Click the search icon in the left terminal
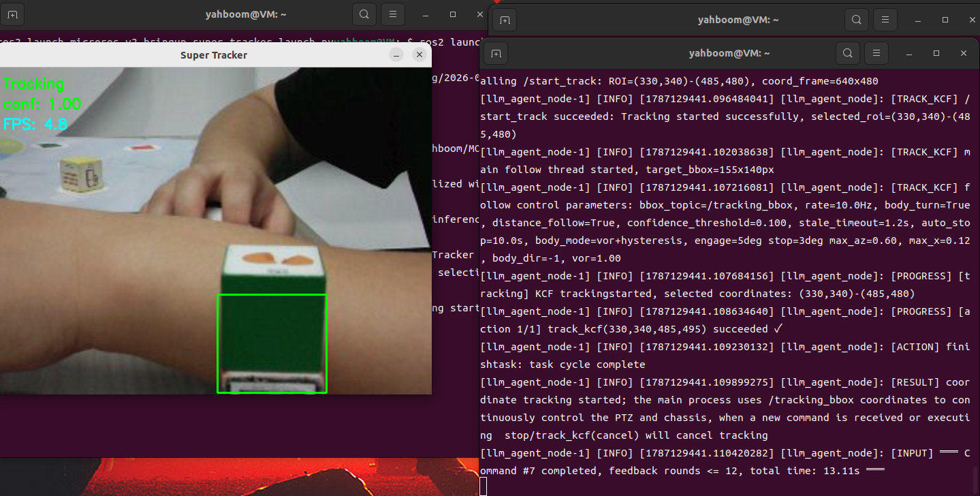This screenshot has width=980, height=496. (364, 14)
